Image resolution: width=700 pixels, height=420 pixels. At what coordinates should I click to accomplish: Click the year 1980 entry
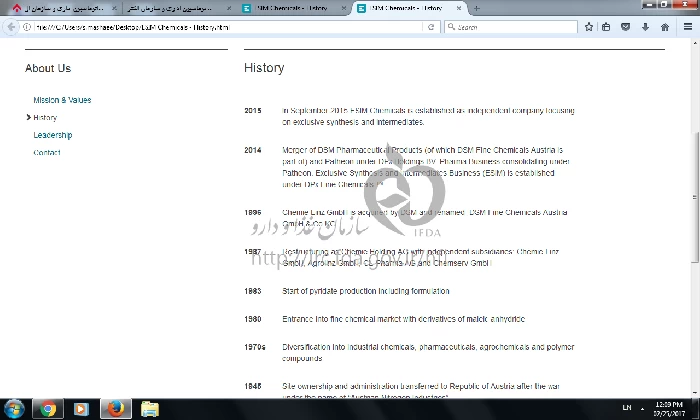coord(253,319)
